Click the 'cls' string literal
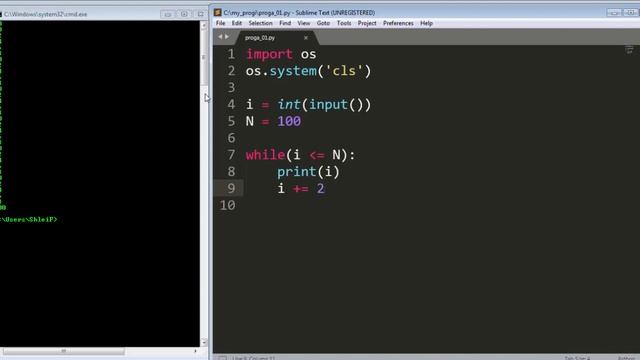640x360 pixels. [x=344, y=71]
